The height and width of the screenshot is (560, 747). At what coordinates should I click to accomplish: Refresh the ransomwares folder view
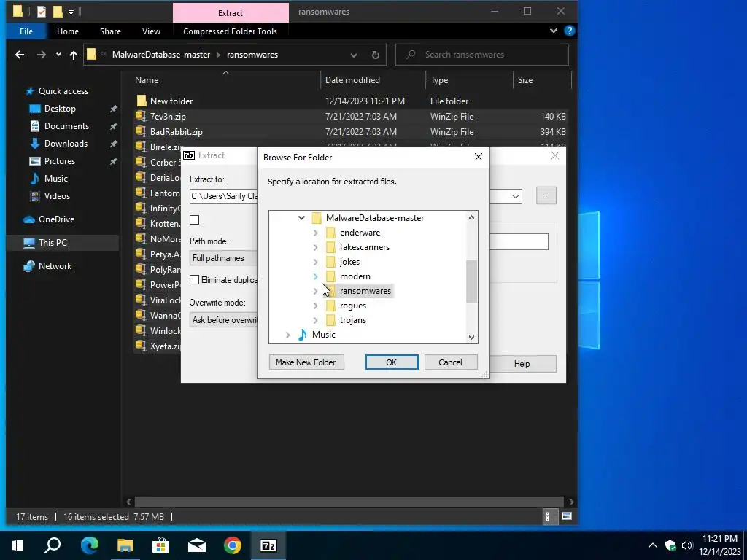coord(376,55)
